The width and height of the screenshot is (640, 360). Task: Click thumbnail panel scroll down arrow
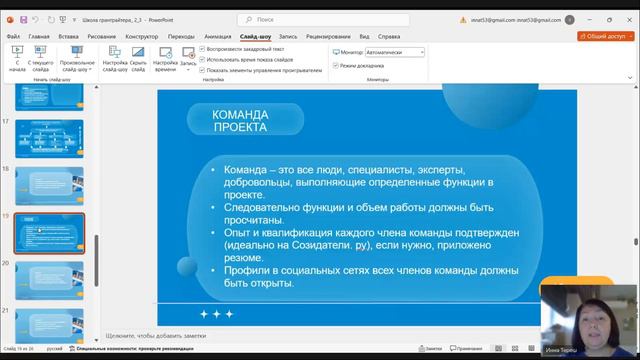[96, 340]
